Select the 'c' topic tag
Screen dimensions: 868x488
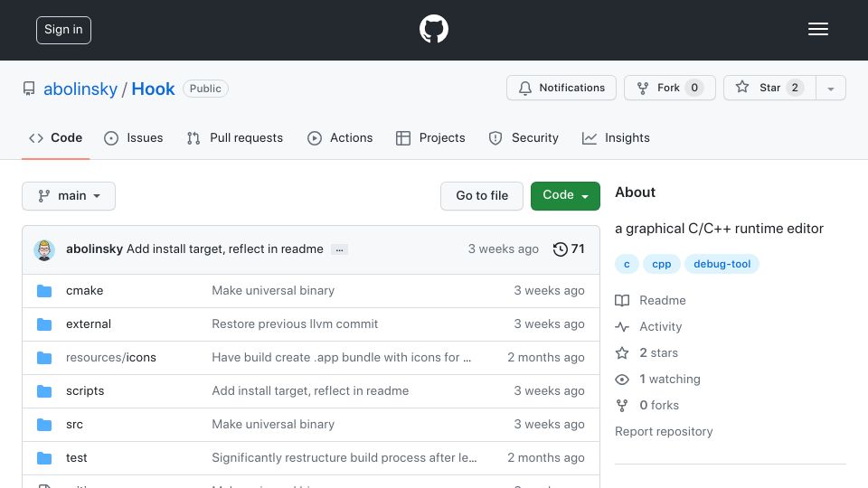click(627, 264)
